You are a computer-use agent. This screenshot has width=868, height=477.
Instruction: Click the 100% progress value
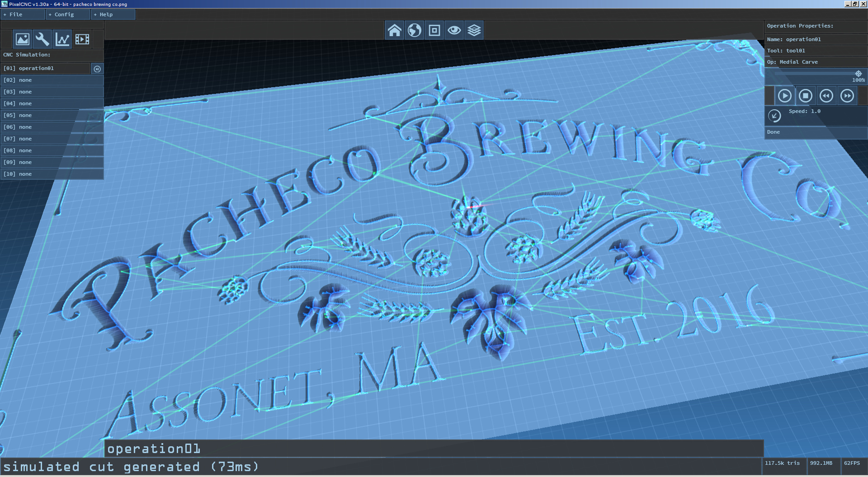[859, 80]
